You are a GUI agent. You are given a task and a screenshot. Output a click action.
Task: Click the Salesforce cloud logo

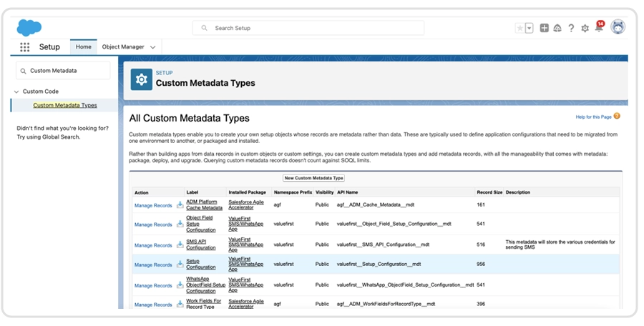tap(29, 28)
